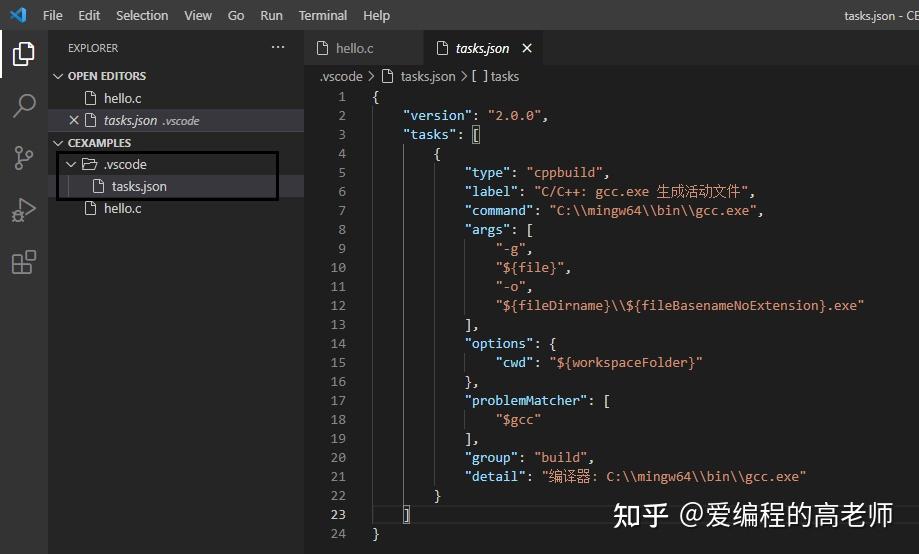The image size is (919, 554).
Task: Click the "-g" argument string
Action: point(510,249)
